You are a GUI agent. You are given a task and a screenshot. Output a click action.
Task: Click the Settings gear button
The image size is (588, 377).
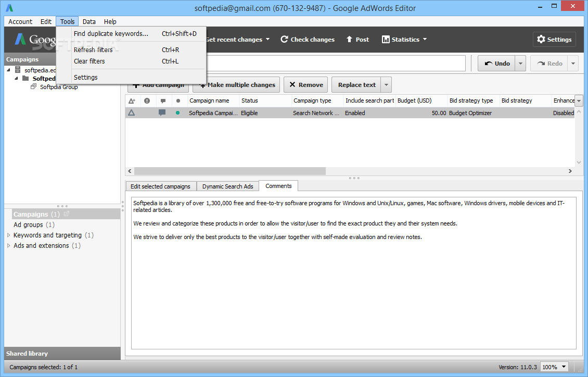(554, 39)
